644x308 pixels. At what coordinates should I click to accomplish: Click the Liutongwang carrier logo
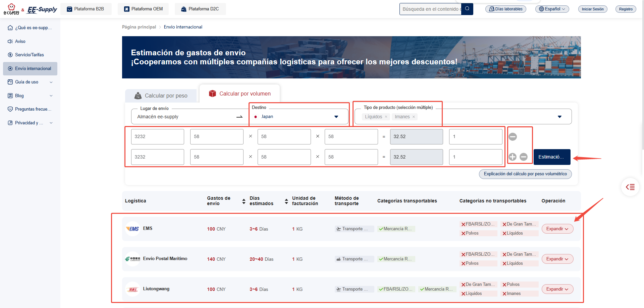point(132,289)
